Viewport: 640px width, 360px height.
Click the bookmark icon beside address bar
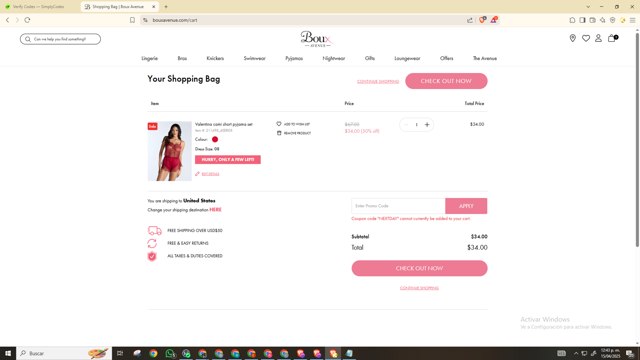pos(132,20)
